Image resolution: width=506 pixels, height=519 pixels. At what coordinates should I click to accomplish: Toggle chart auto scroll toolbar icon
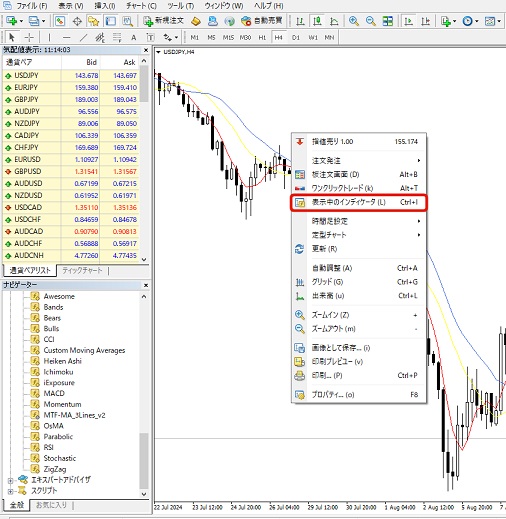point(408,21)
